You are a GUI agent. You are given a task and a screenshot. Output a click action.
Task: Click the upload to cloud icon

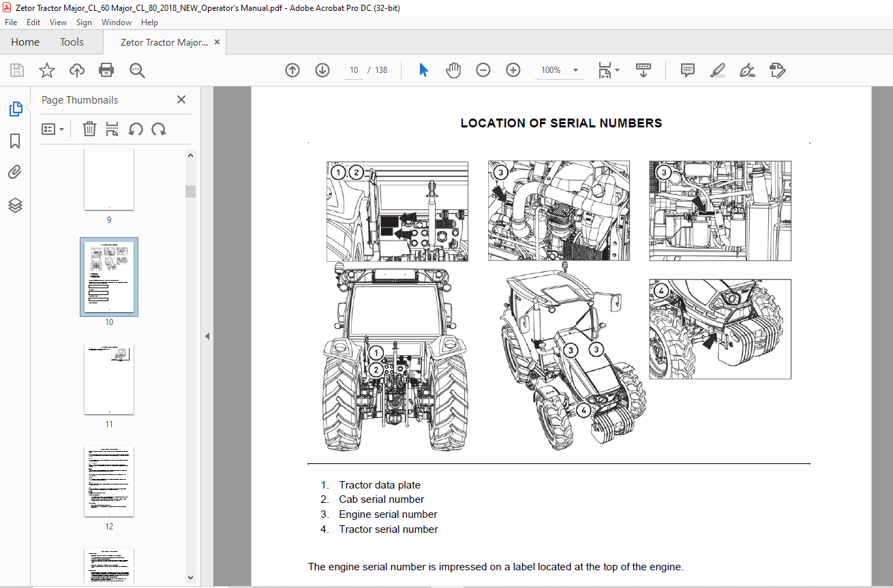pyautogui.click(x=76, y=70)
